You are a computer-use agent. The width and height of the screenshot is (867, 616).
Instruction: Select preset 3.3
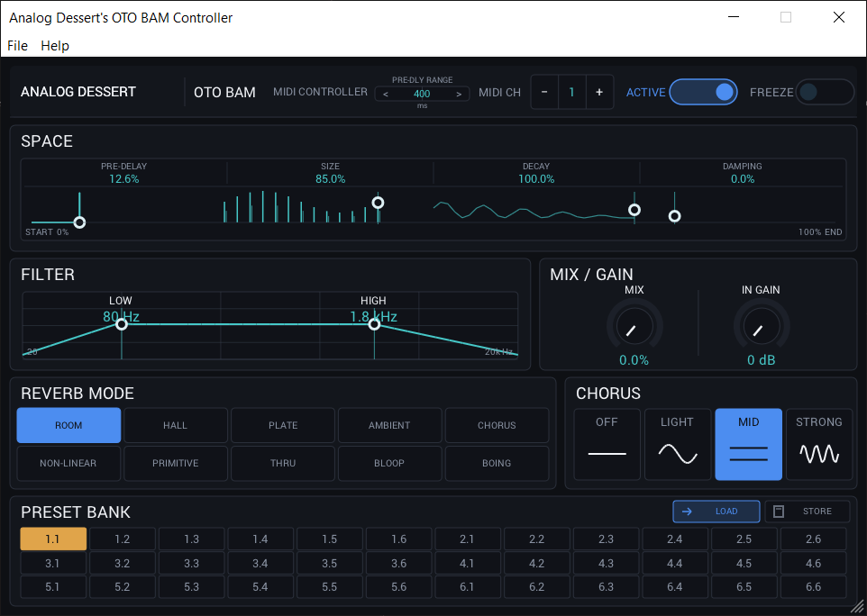[x=191, y=564]
